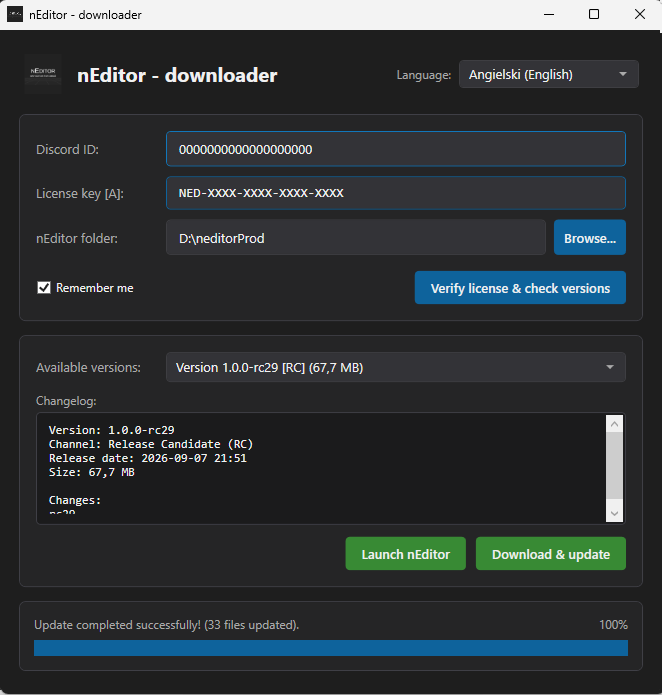Toggle the Remember me checkbox

click(44, 288)
